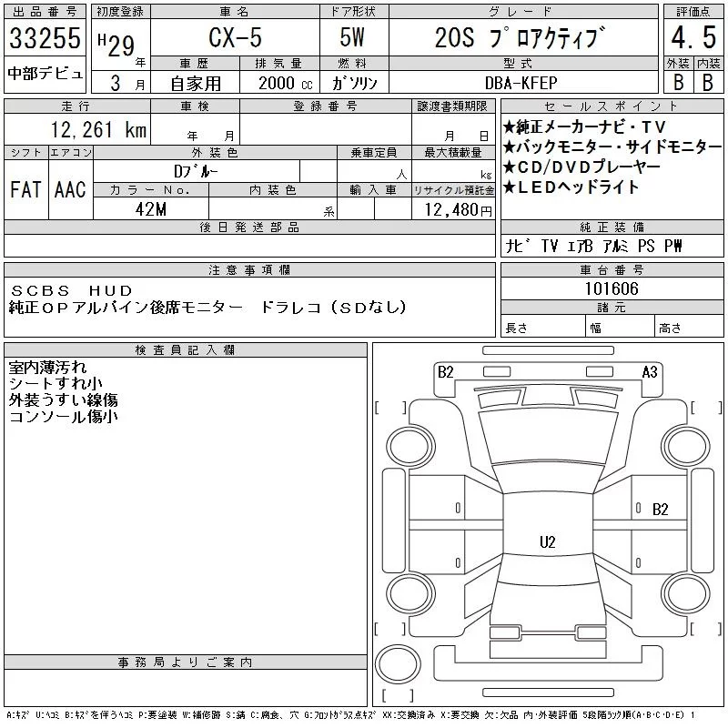Screen dimensions: 728x728
Task: Select the "幅" dimension label
Action: [x=596, y=328]
